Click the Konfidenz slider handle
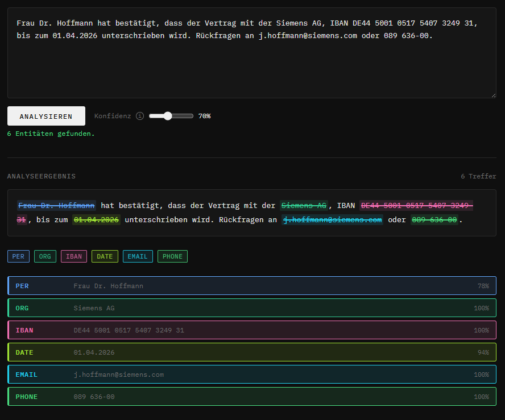 click(x=167, y=116)
